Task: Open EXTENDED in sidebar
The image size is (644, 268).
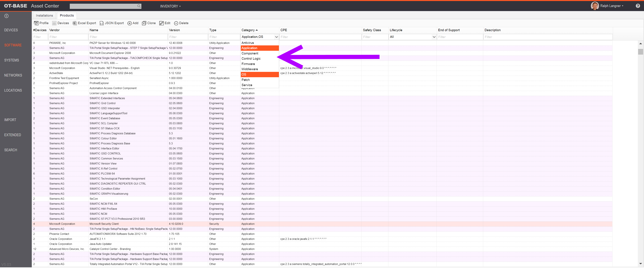Action: [13, 135]
